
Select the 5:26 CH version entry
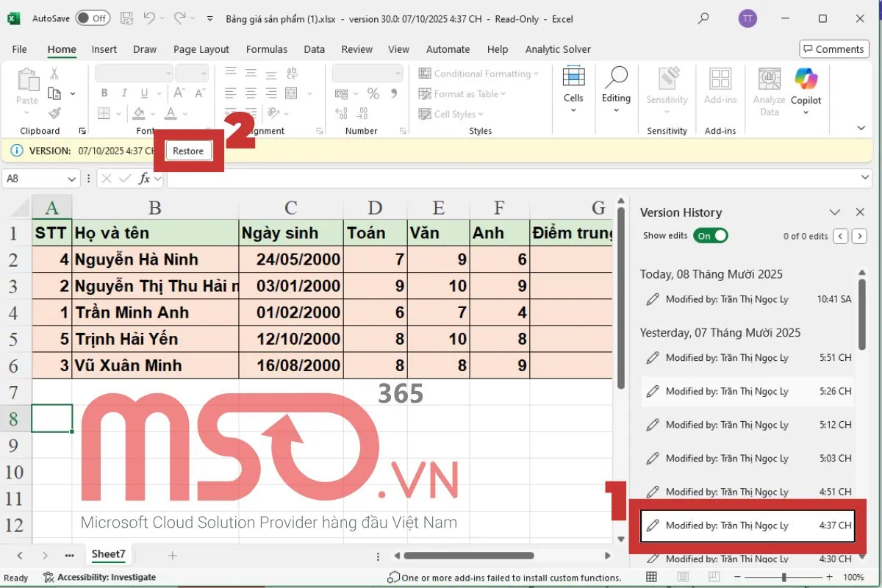(747, 392)
